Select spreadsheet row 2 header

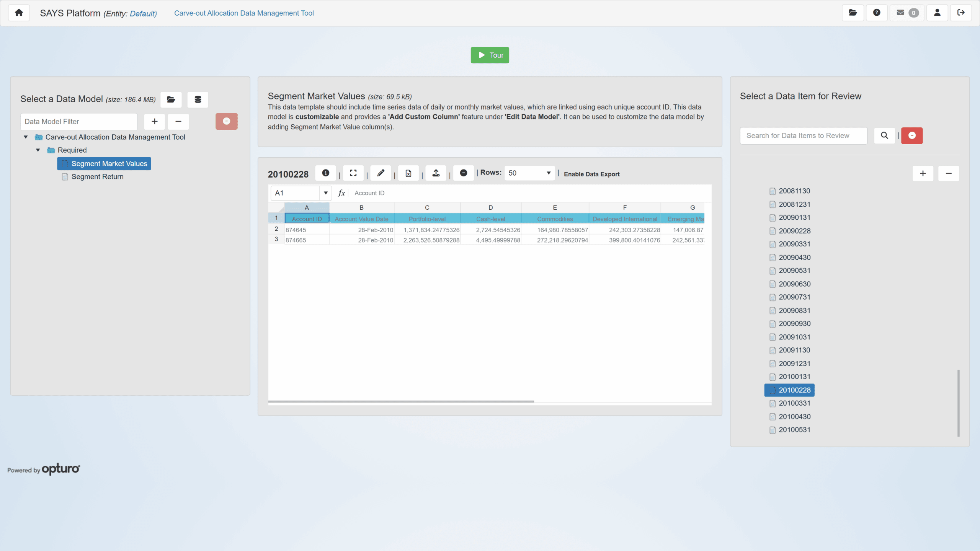click(x=276, y=229)
